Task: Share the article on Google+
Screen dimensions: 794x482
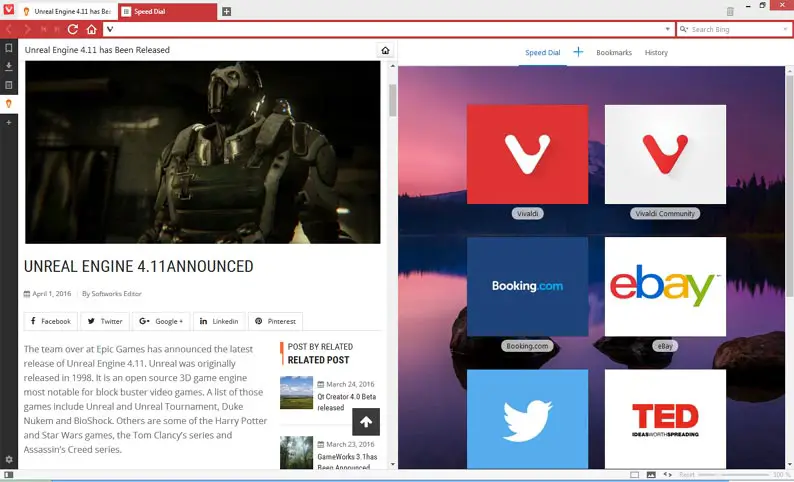Action: (x=161, y=322)
